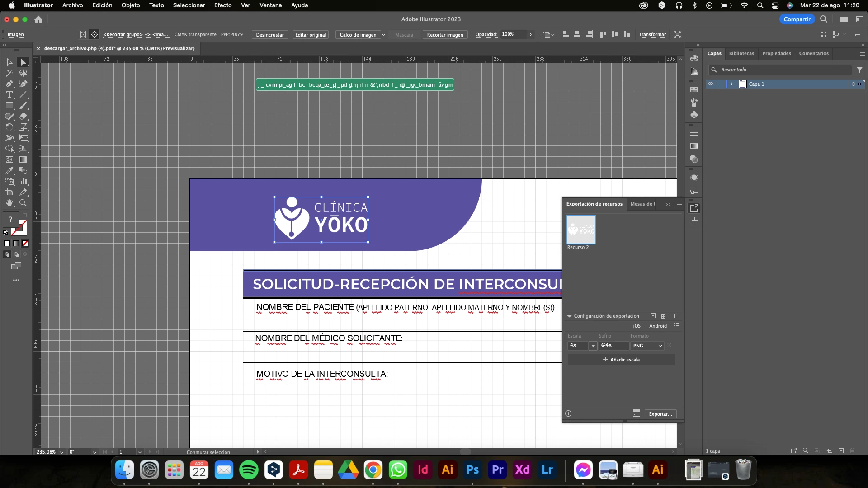Delete export scale with trash icon
The width and height of the screenshot is (868, 488).
pos(676,316)
